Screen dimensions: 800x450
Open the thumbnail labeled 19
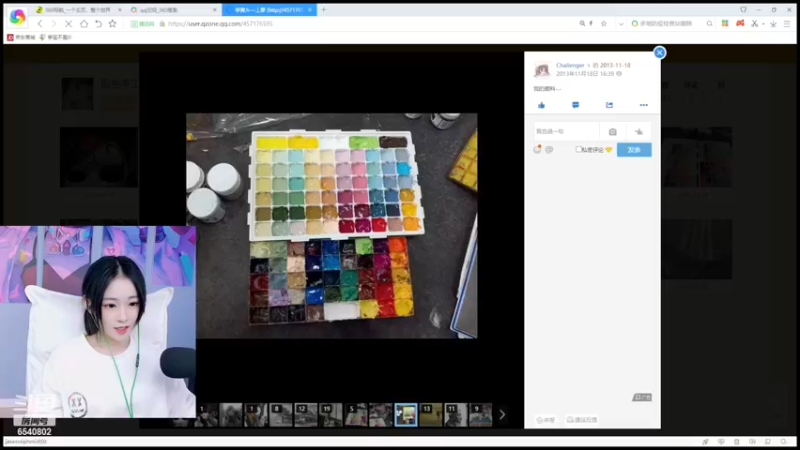click(x=331, y=415)
